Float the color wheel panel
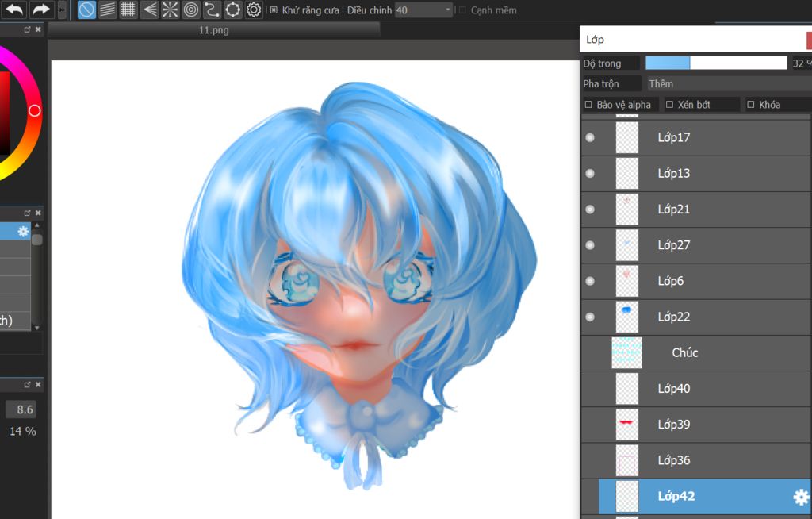Viewport: 812px width, 519px height. click(x=28, y=29)
